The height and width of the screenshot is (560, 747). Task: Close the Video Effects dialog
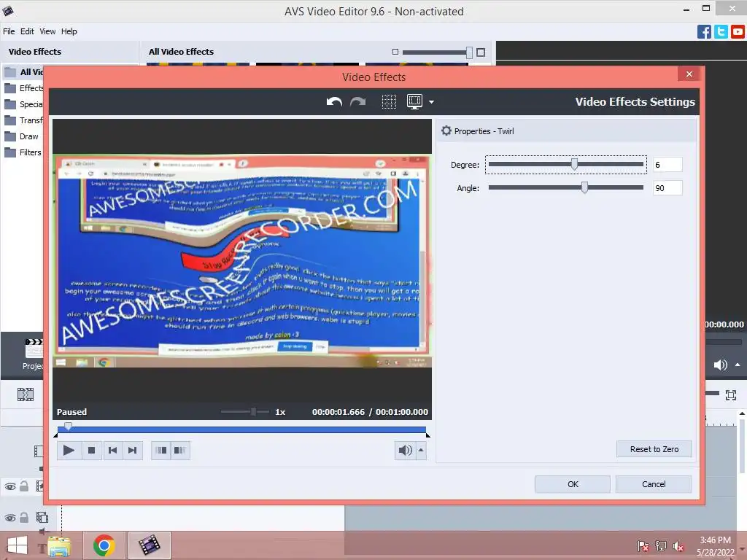(689, 74)
